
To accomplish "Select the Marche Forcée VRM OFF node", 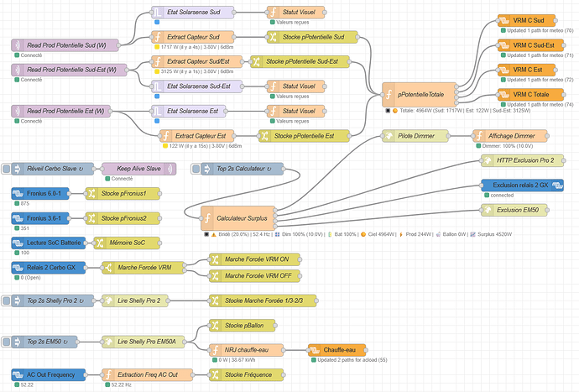I will (x=254, y=276).
